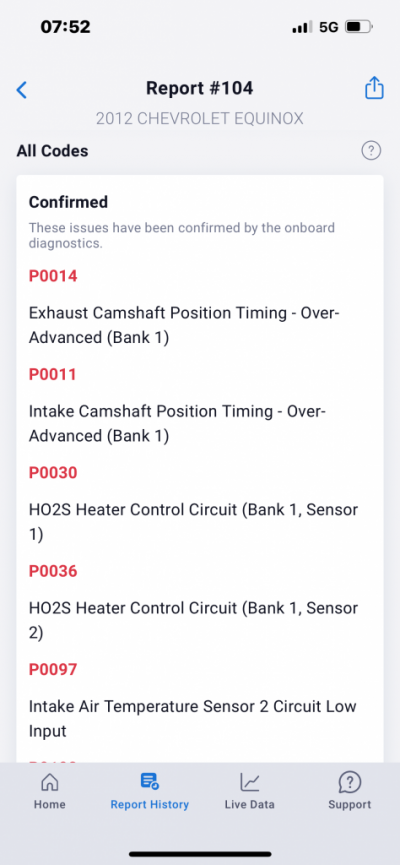Image resolution: width=400 pixels, height=865 pixels.
Task: Tap the back arrow icon
Action: click(x=22, y=89)
